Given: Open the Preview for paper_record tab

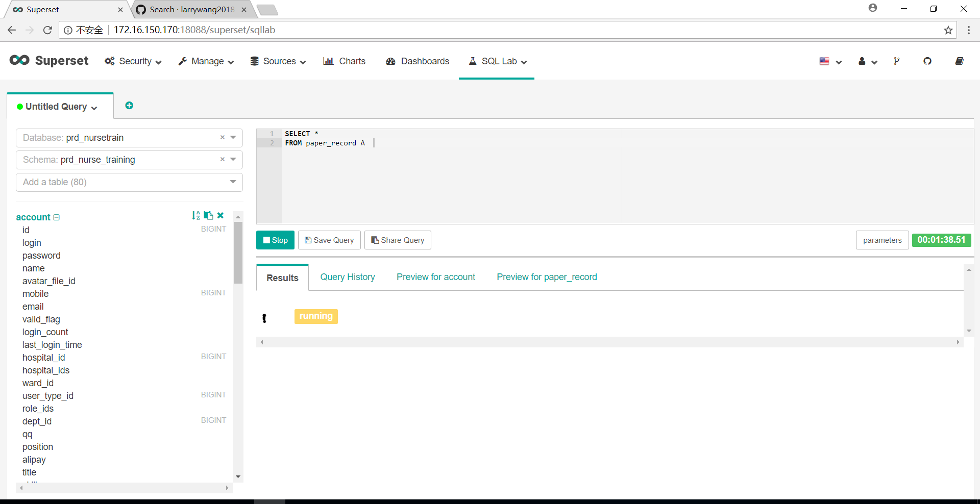Looking at the screenshot, I should (546, 277).
